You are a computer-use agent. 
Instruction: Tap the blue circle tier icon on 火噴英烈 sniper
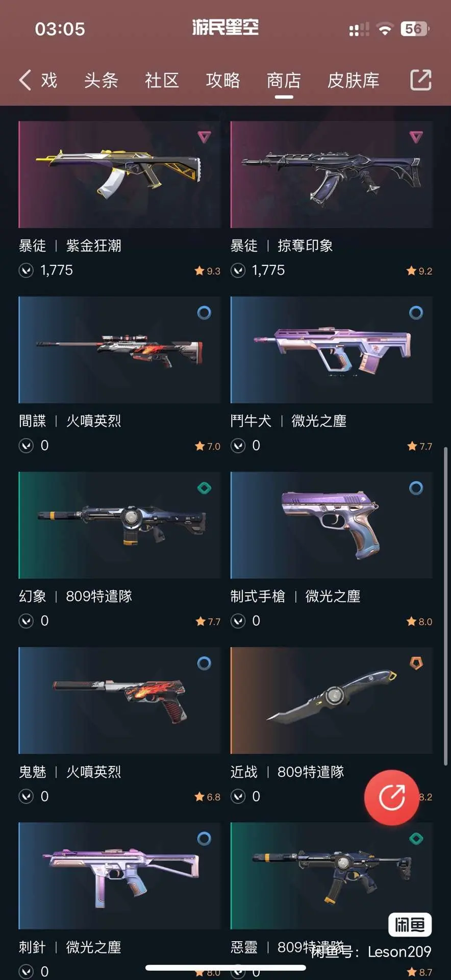pos(204,312)
